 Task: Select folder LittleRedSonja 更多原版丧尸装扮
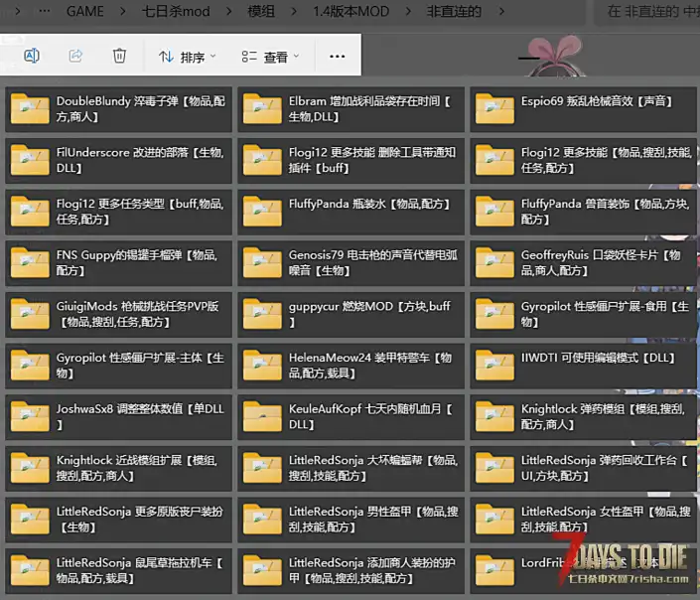pyautogui.click(x=119, y=520)
